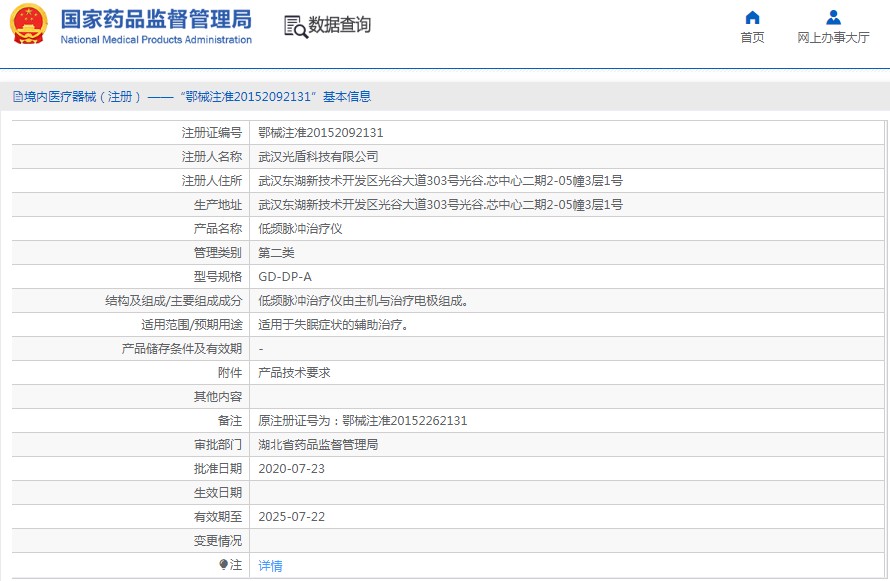Click registrant name 武汉光盾科技有限公司
Screen dimensions: 890x581
pyautogui.click(x=318, y=157)
